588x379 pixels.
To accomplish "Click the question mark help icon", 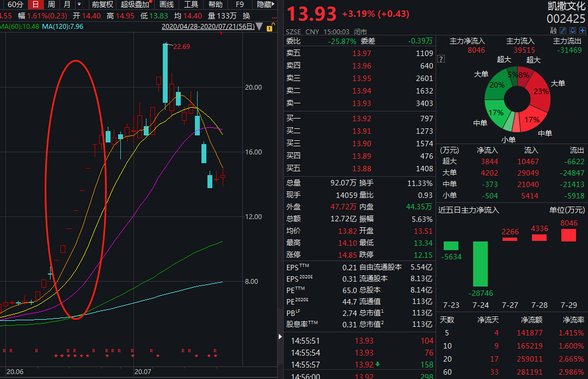I will (x=442, y=59).
